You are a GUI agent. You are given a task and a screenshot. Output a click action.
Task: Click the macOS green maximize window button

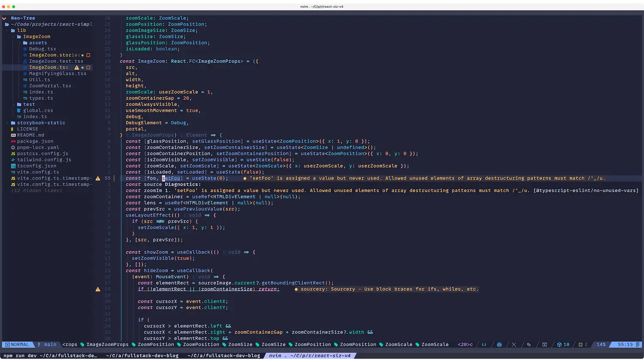click(14, 7)
